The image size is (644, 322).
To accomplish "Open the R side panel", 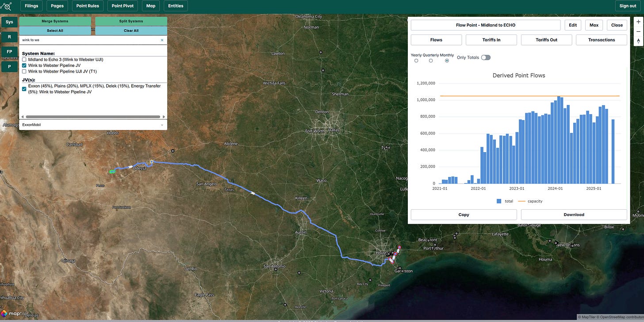I will (x=9, y=37).
